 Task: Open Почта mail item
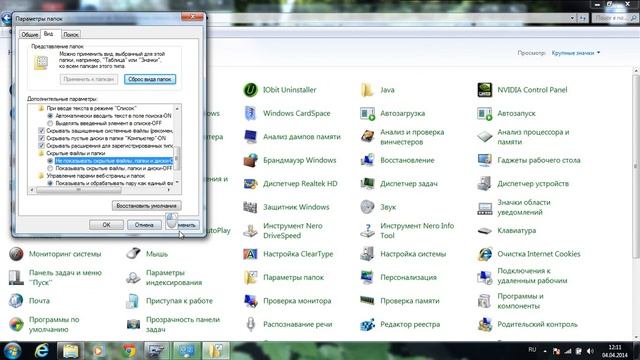29,301
